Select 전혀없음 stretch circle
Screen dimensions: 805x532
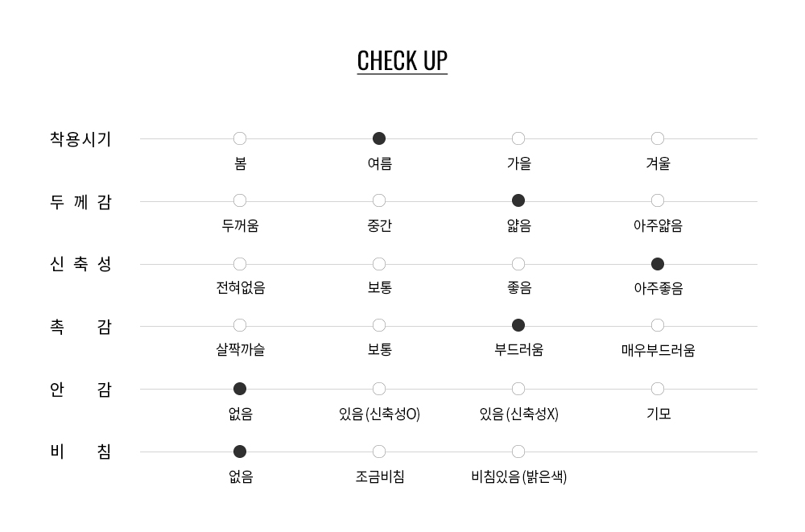[x=240, y=264]
